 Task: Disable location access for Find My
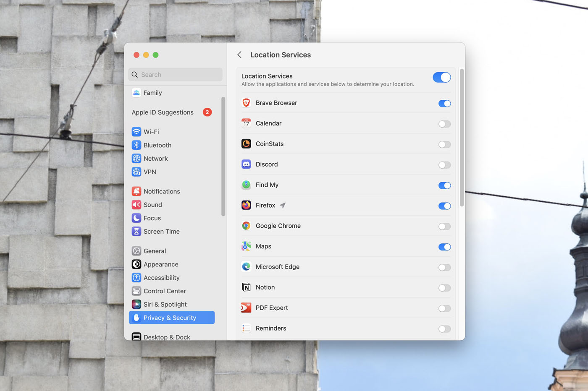click(x=444, y=185)
